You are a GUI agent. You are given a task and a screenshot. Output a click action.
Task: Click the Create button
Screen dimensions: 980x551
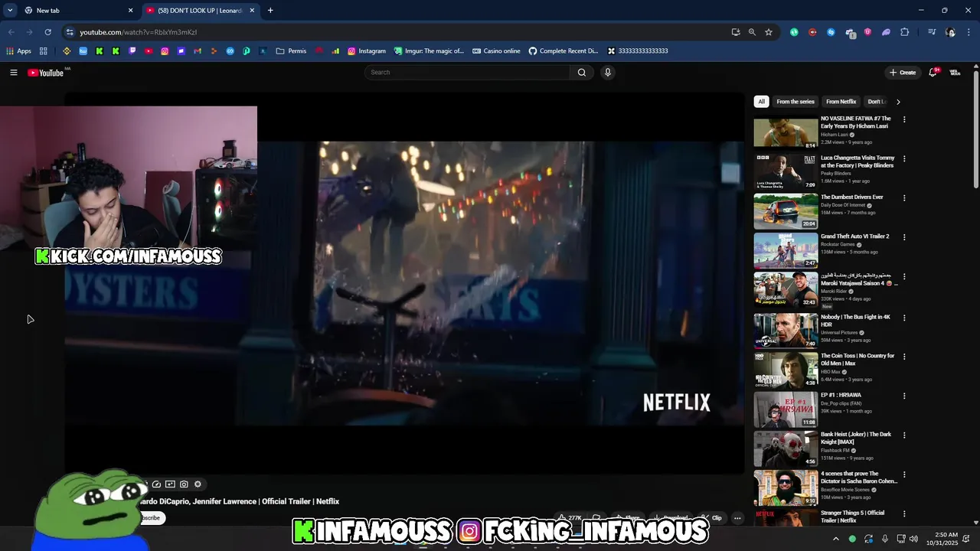(903, 73)
